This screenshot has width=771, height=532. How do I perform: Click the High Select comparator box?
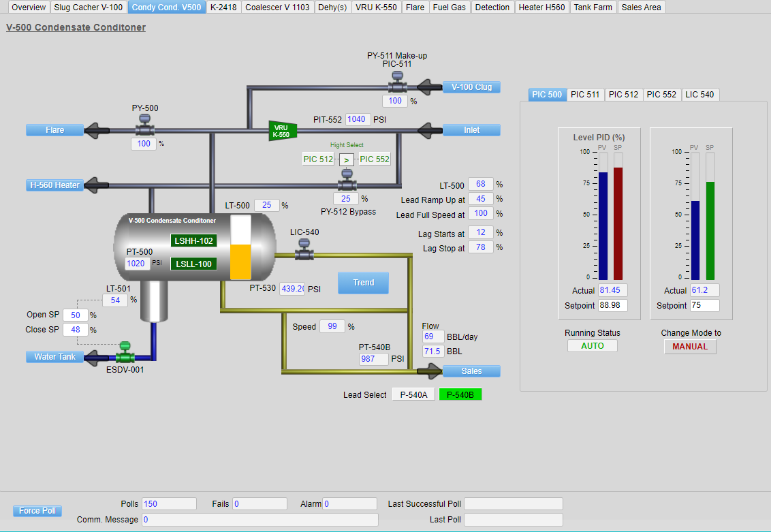point(347,160)
